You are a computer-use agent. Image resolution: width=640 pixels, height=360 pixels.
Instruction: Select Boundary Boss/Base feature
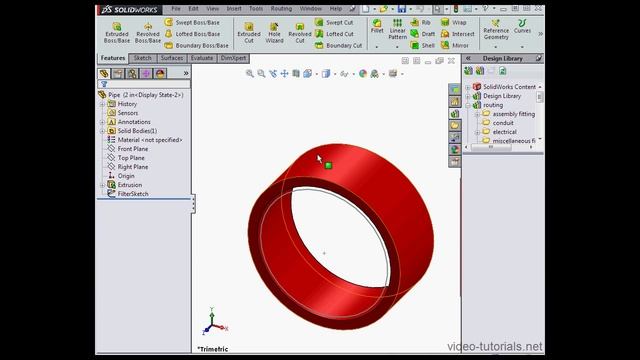[197, 45]
